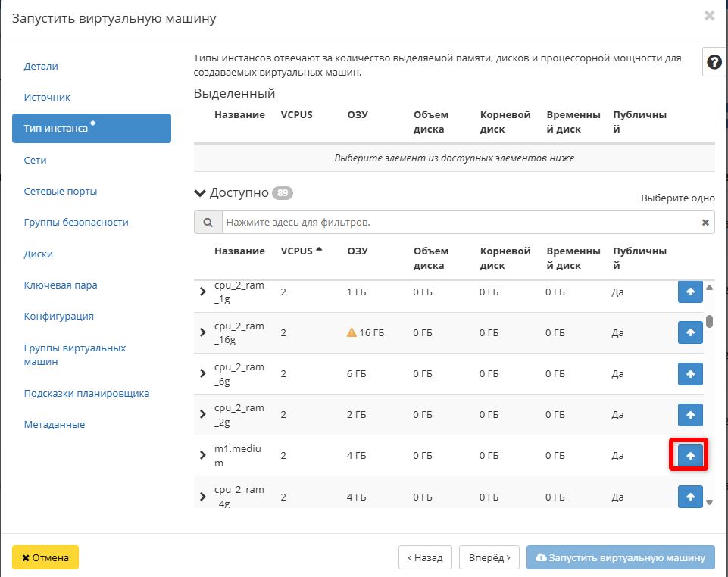Go to Ключевая пара step
This screenshot has width=728, height=577.
click(61, 285)
